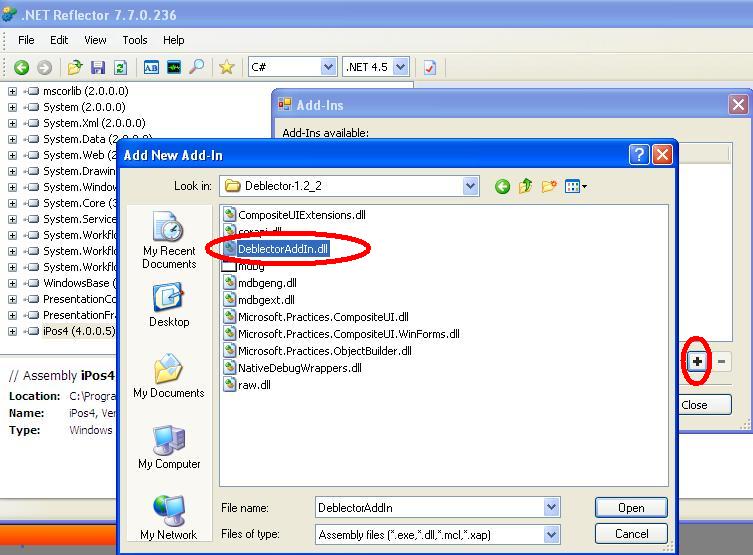The height and width of the screenshot is (555, 753).
Task: Expand the System (2.0.0.0) node
Action: 12,107
